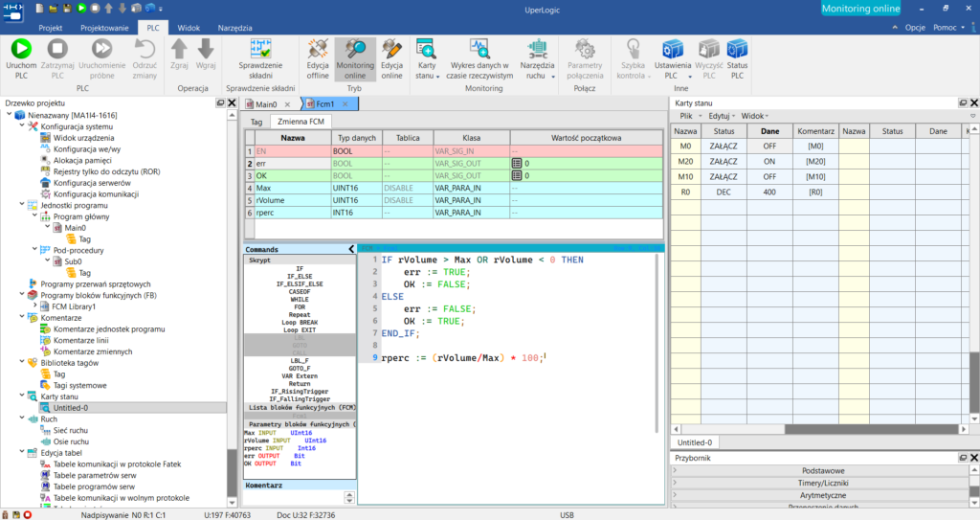The width and height of the screenshot is (980, 520).
Task: Open the Widok dropdown in Karty stanu
Action: pos(754,116)
